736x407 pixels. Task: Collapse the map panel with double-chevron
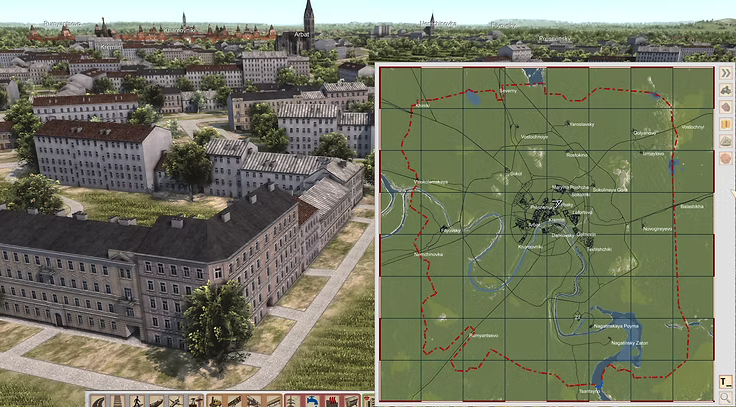click(x=726, y=73)
